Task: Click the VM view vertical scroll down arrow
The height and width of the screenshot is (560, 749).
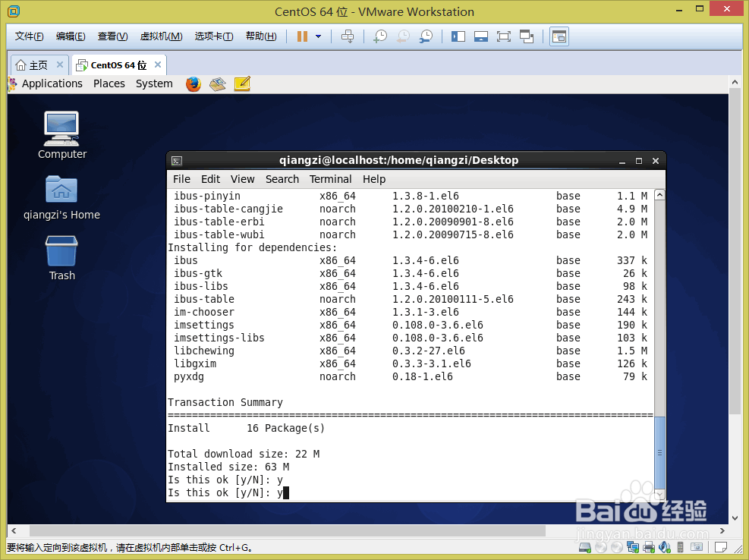Action: pyautogui.click(x=735, y=518)
